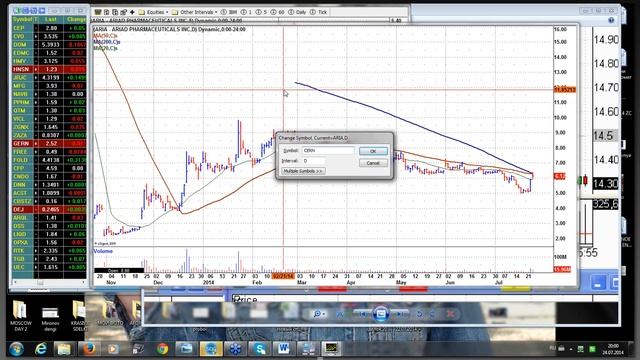Select the highlighted HNSN row
Screen dimensions: 640x360
[x=49, y=69]
